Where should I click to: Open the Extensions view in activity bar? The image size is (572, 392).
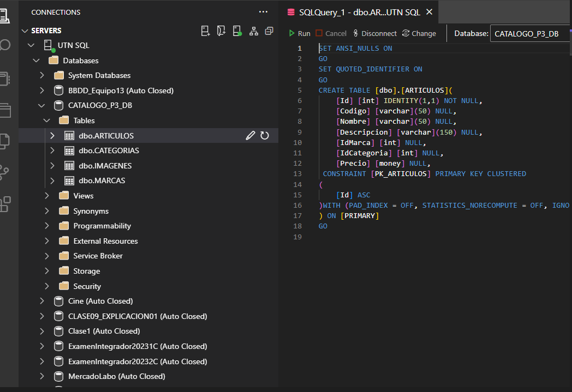5,204
